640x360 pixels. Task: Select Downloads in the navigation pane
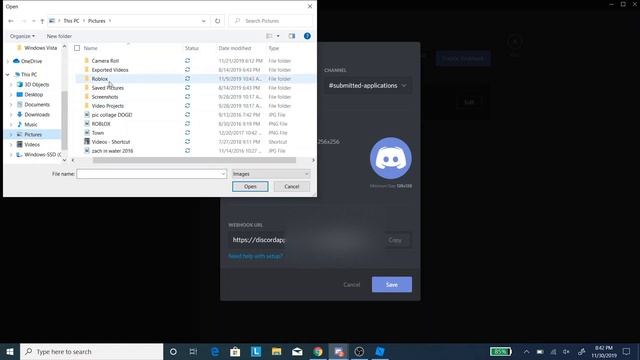[x=37, y=115]
